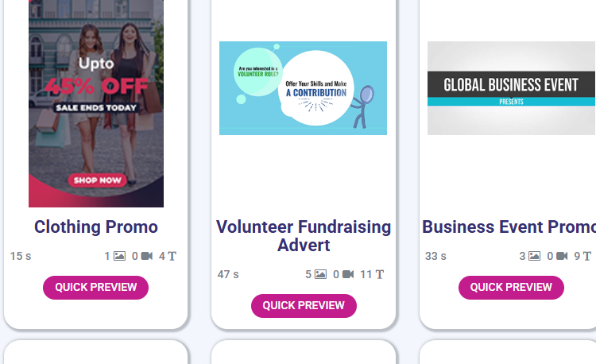Click image count icon on Business Event Promo
The height and width of the screenshot is (364, 596).
pos(535,256)
